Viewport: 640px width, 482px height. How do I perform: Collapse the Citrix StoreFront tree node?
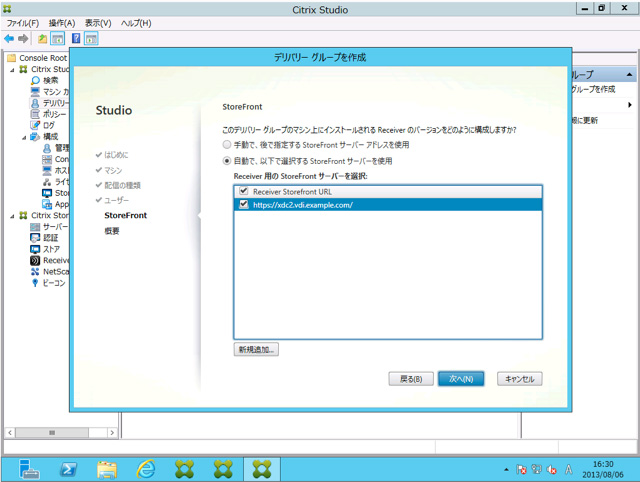pos(12,216)
